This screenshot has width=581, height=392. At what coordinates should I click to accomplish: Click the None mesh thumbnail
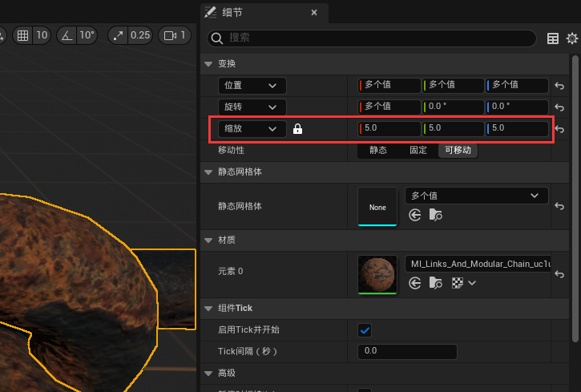point(377,207)
